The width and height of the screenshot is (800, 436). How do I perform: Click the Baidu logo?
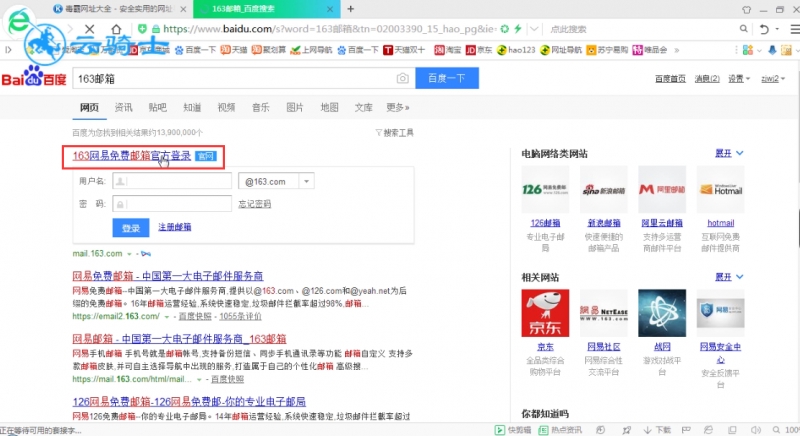tap(34, 76)
